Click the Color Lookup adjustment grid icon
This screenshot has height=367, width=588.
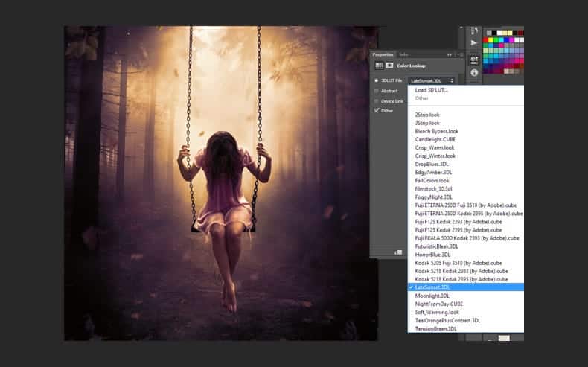(379, 66)
